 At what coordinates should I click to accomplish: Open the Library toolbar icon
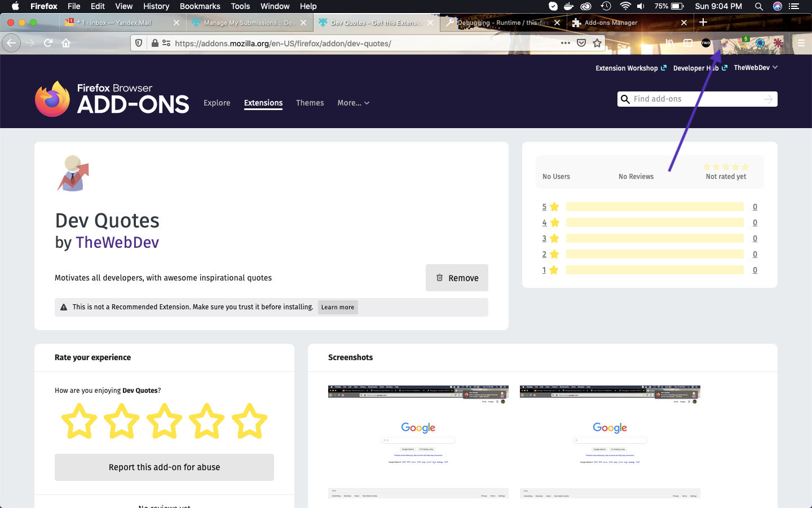[x=670, y=43]
